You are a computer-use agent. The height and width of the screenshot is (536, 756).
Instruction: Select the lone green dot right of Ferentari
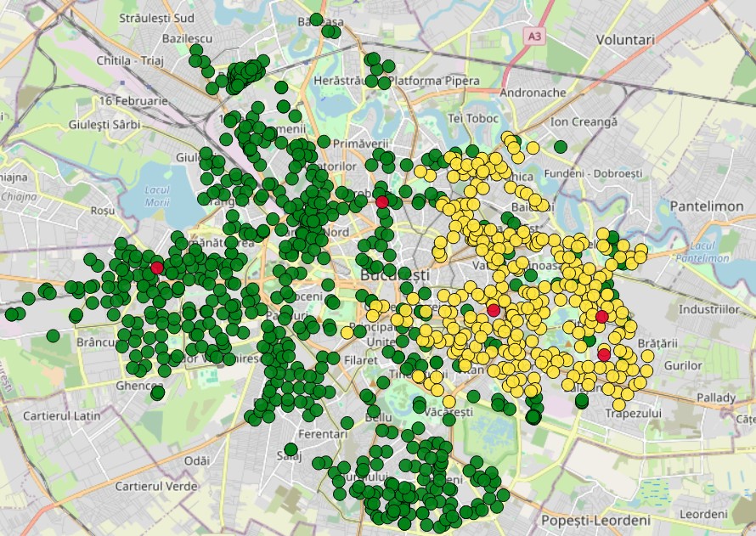[x=347, y=422]
